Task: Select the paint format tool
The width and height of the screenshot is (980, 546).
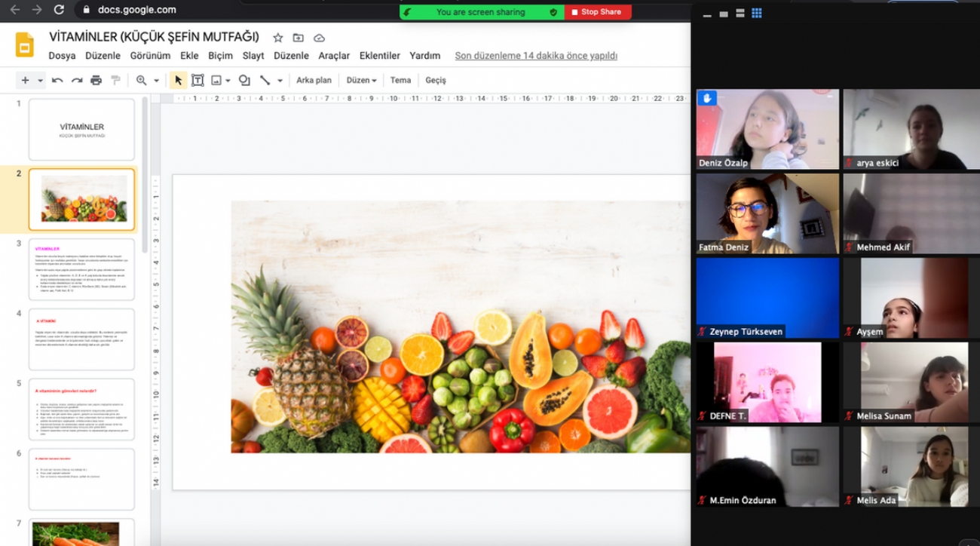Action: click(x=115, y=80)
